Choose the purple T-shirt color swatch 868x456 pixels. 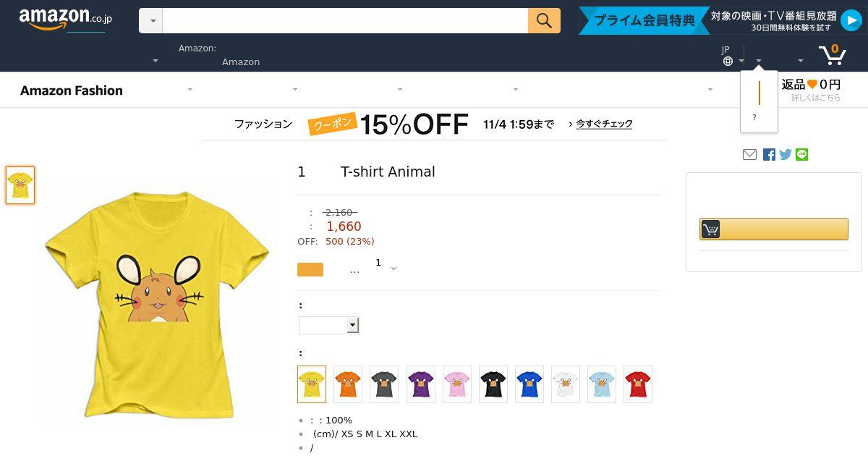(x=420, y=384)
